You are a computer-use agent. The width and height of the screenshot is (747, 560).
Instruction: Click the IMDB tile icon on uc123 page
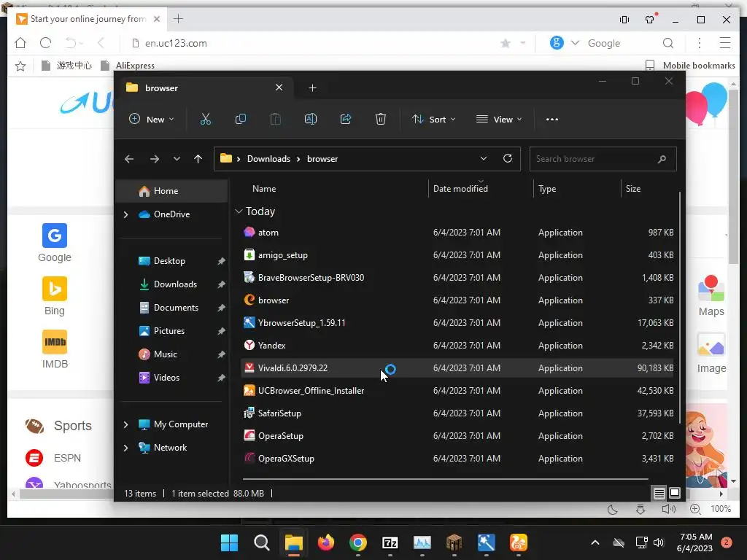coord(54,342)
